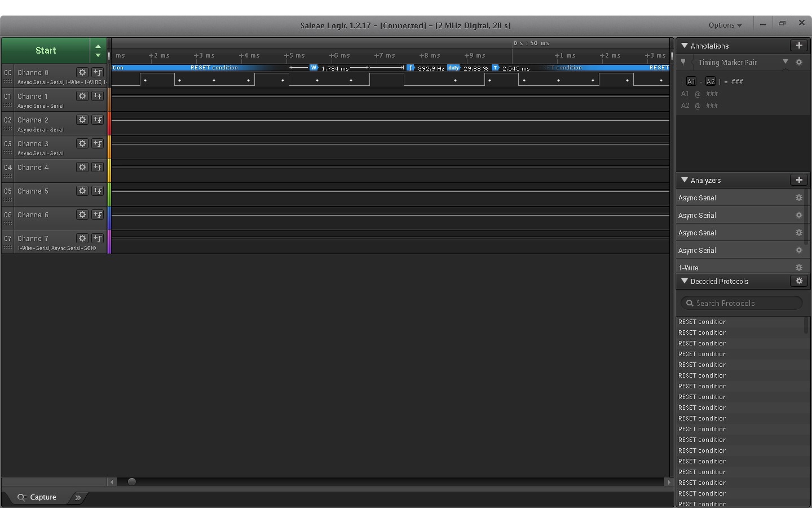Set trigger edge on Channel 2

pyautogui.click(x=98, y=120)
